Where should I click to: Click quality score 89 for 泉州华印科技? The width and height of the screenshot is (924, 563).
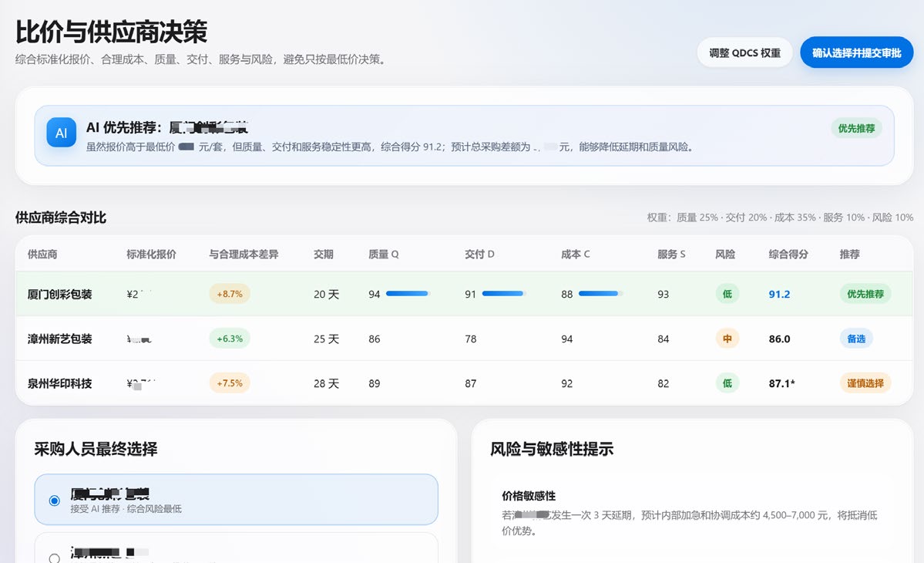375,383
